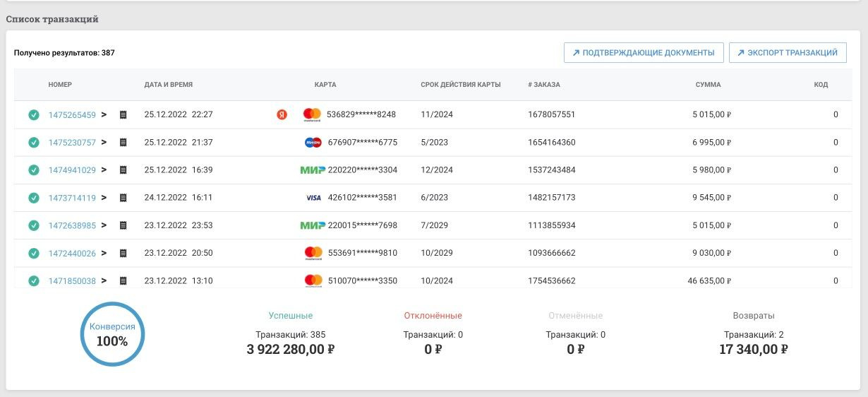Sort by Сумма column header
The image size is (868, 397).
click(x=708, y=85)
